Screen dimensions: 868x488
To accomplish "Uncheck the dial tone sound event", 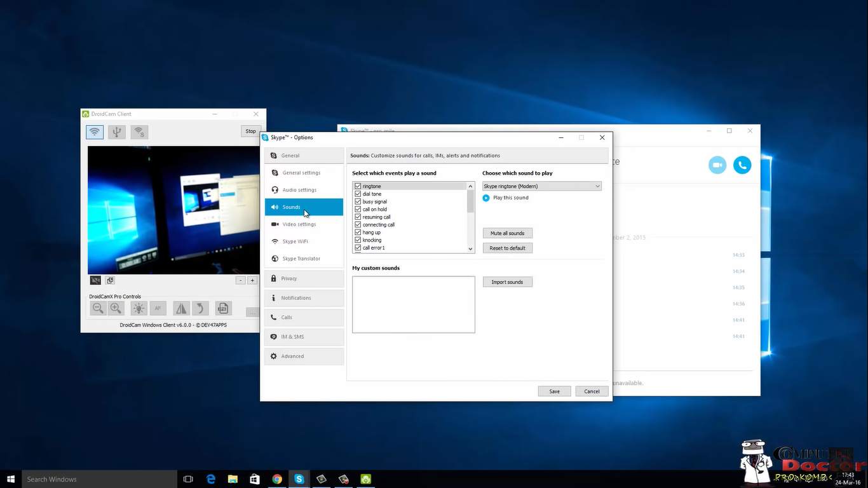I will click(358, 194).
